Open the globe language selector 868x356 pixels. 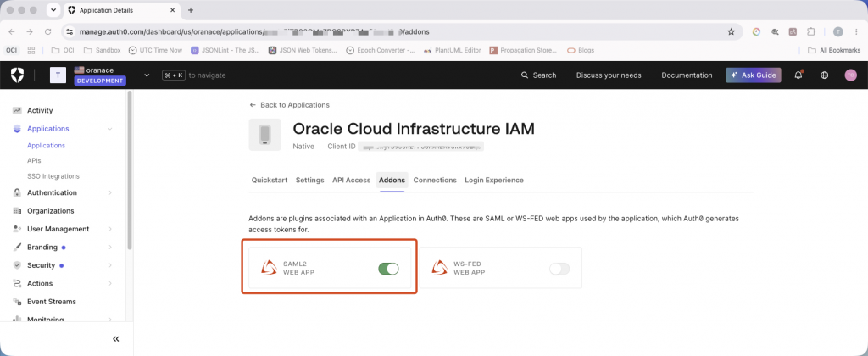point(824,75)
